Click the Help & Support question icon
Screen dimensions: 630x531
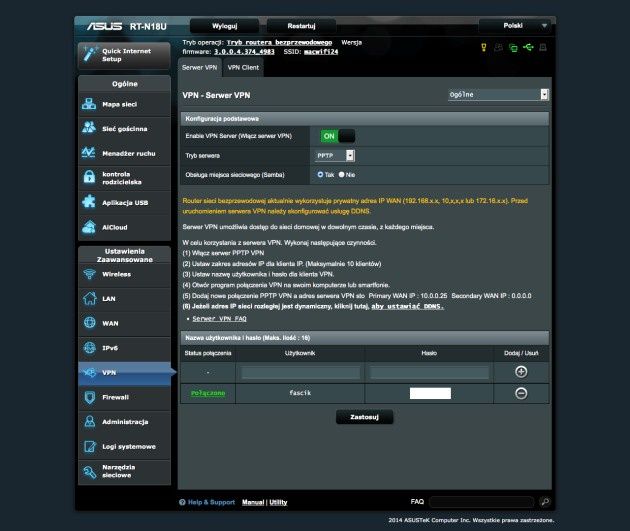(x=182, y=502)
